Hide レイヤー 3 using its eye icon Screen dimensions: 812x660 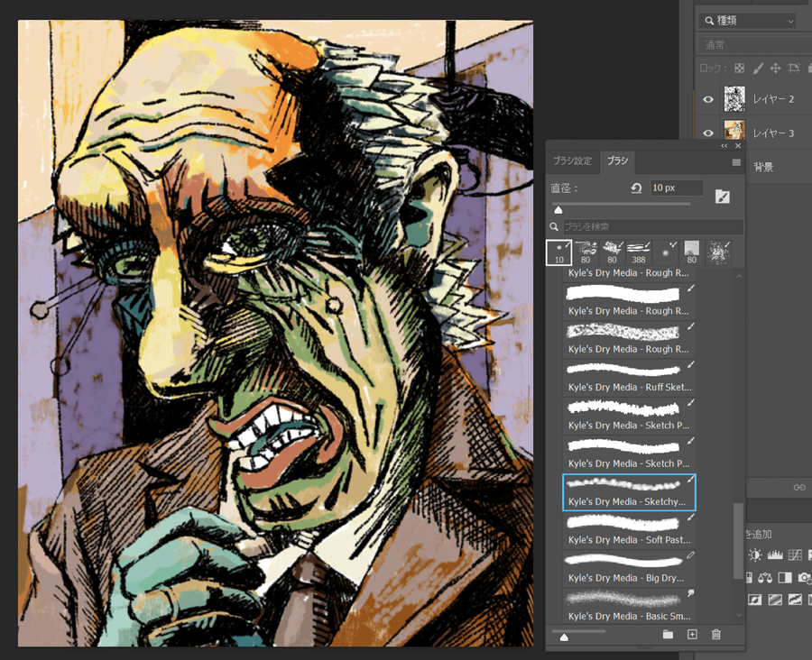point(708,133)
